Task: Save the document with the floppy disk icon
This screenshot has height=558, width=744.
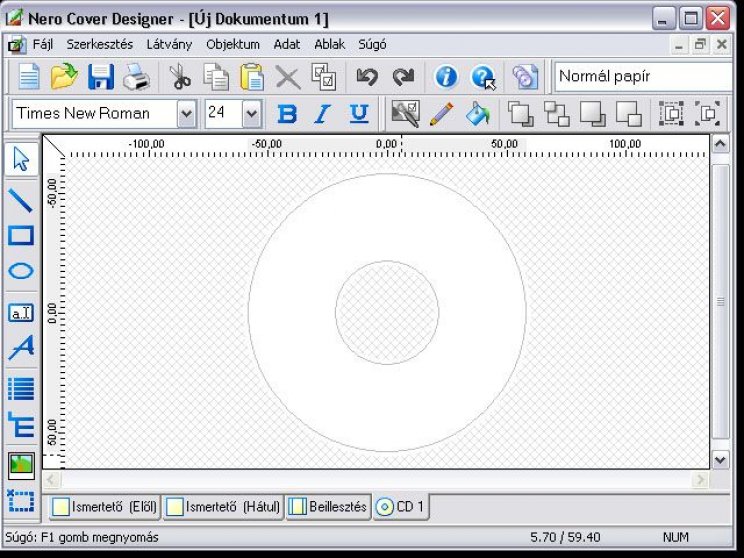Action: [101, 77]
